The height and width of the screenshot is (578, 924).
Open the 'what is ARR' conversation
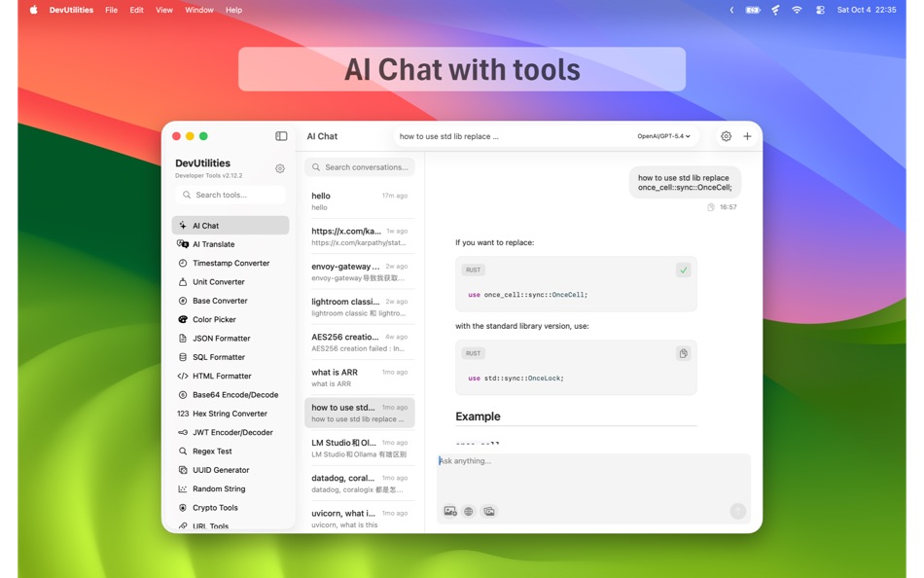[x=360, y=378]
